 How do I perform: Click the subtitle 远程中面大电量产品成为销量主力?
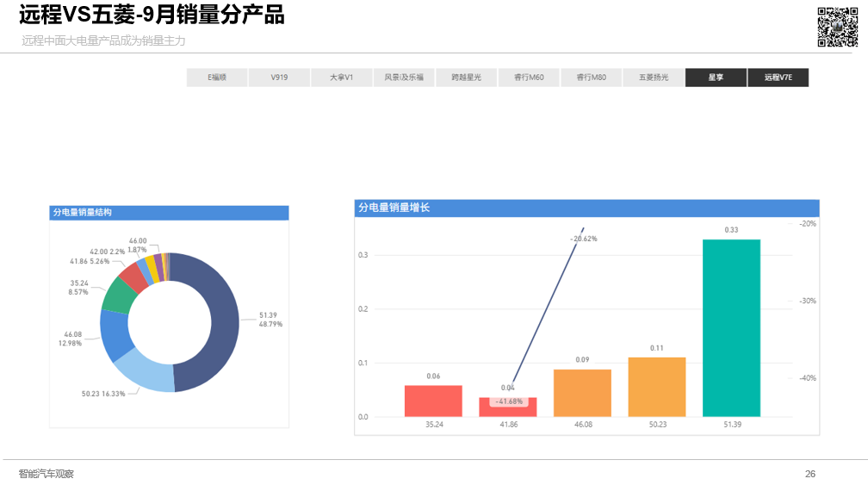point(103,40)
